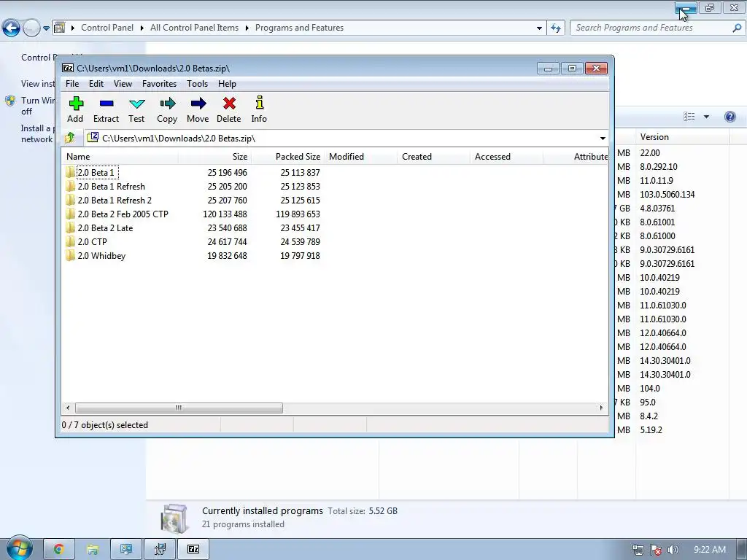Open the Tools menu in 7-Zip
The width and height of the screenshot is (747, 560).
pos(197,83)
